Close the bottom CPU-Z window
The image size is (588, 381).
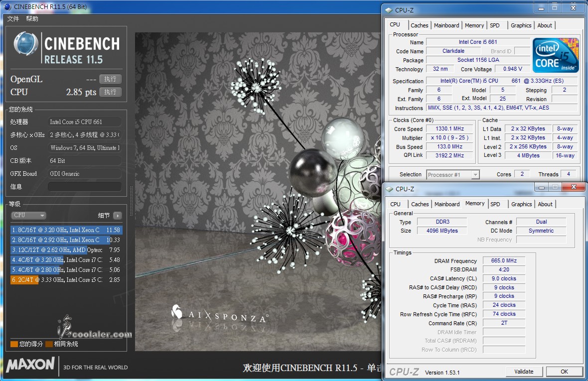574,187
